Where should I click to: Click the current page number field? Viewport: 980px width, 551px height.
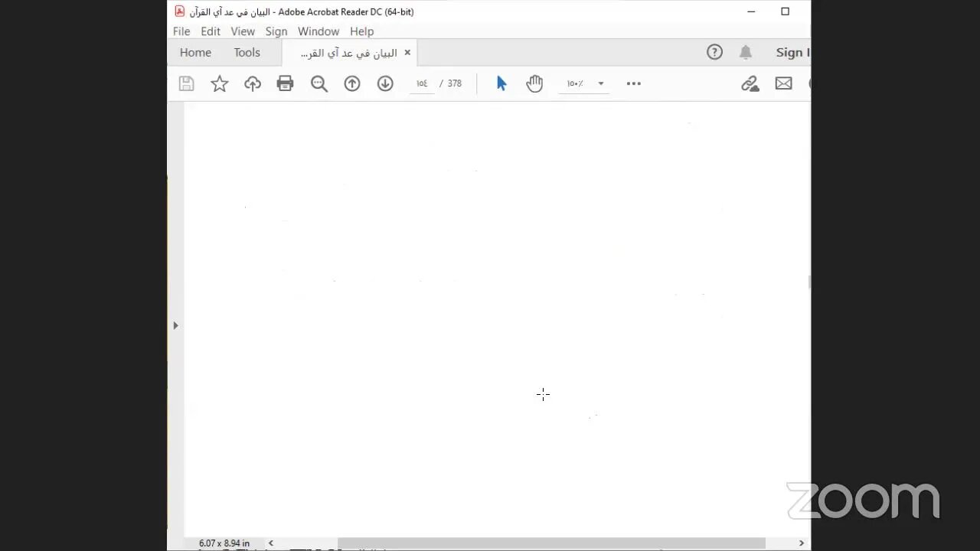(x=422, y=83)
